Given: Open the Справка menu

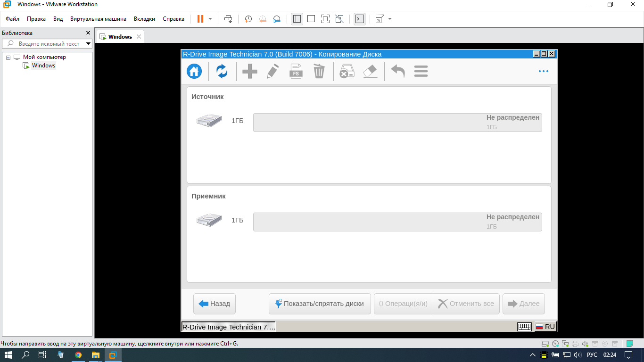Looking at the screenshot, I should click(173, 19).
